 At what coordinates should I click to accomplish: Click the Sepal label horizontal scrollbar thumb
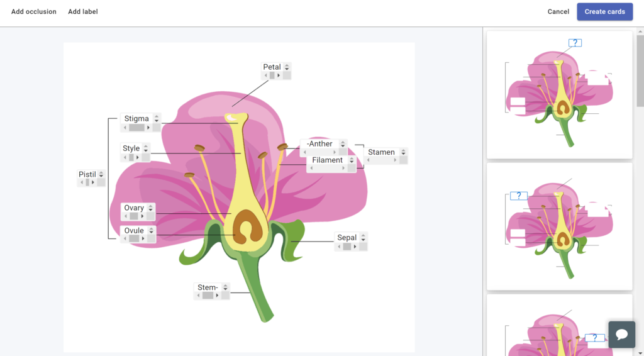347,247
